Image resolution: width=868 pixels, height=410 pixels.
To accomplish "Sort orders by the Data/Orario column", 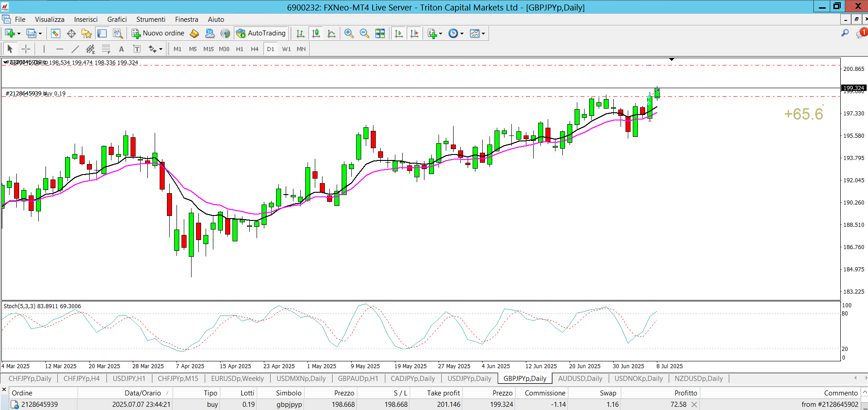I will point(143,393).
